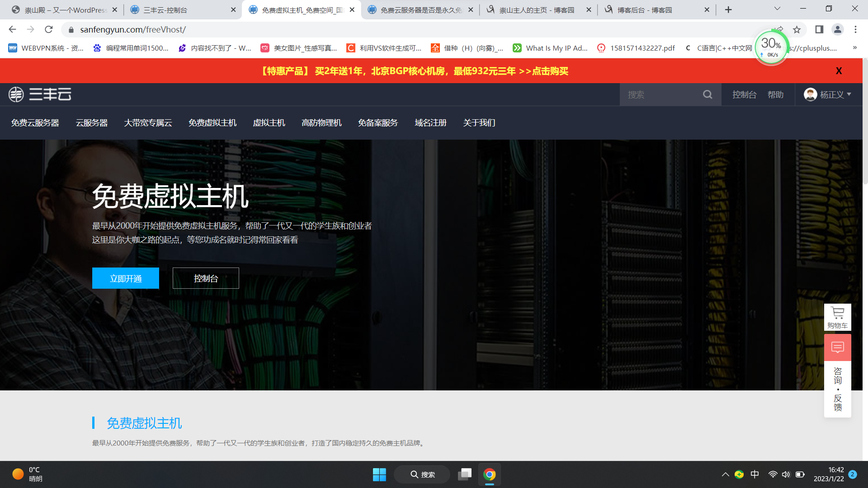Image resolution: width=868 pixels, height=488 pixels.
Task: Click the promo banner 点击购买 link
Action: (x=550, y=71)
